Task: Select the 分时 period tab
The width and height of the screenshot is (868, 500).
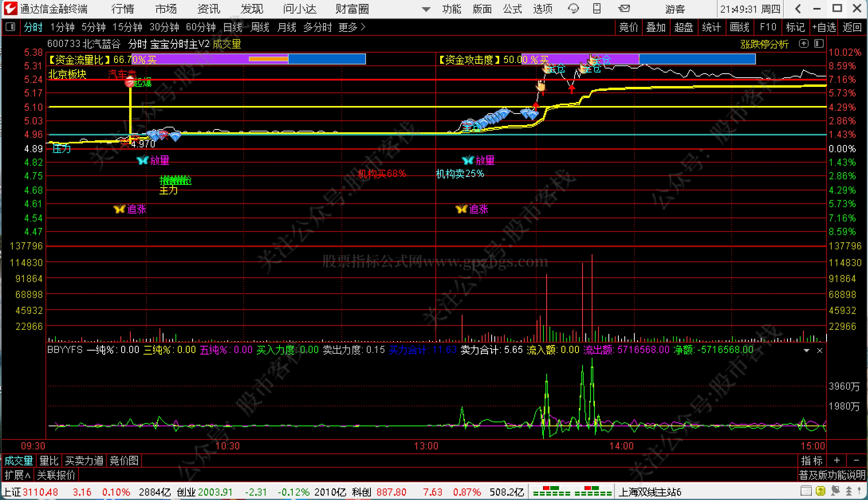Action: click(x=33, y=27)
